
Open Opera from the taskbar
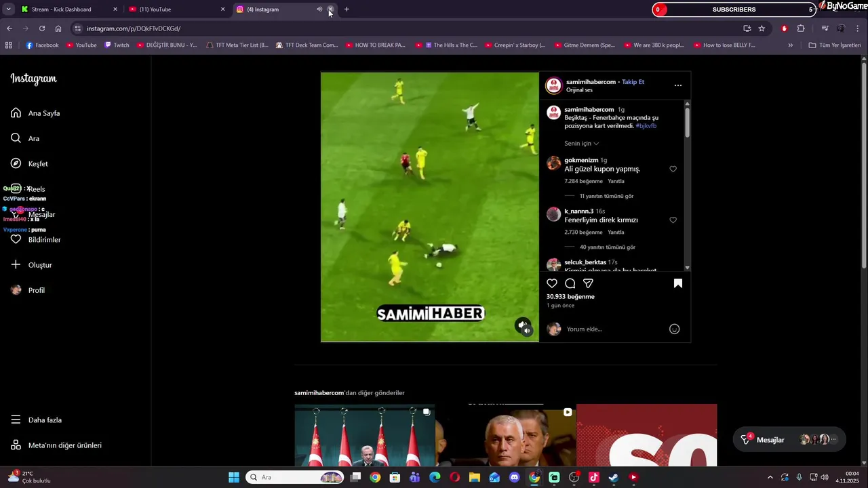point(454,477)
